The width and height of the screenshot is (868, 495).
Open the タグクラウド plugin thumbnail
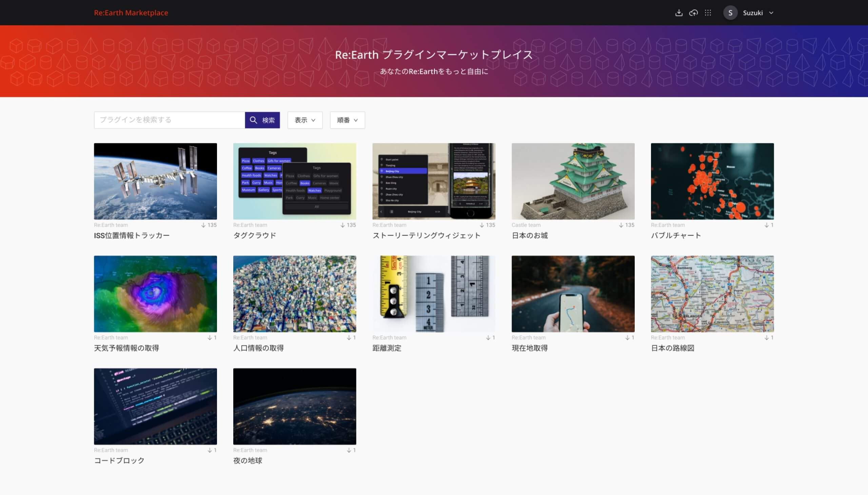point(295,181)
